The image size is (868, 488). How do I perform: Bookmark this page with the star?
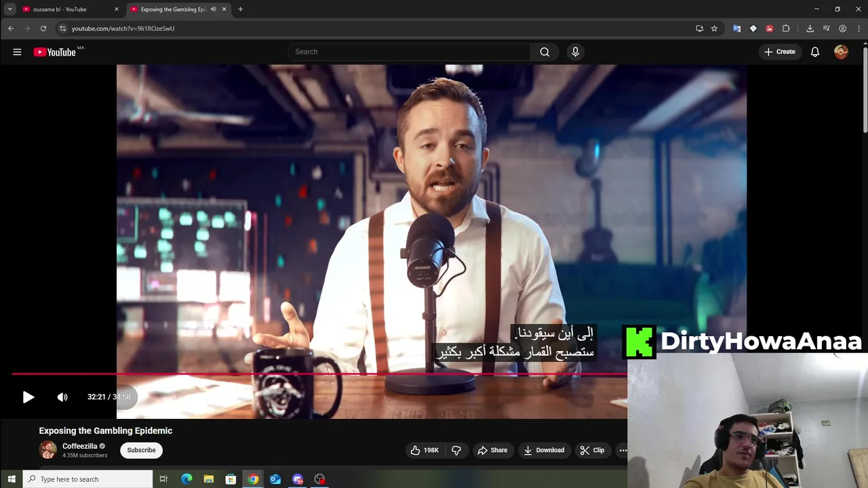click(x=714, y=28)
